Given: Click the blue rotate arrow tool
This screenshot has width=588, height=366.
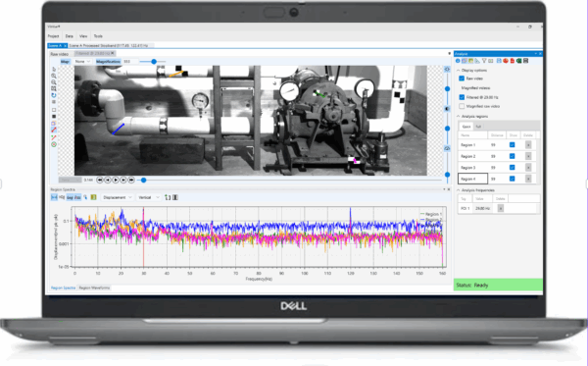Looking at the screenshot, I should click(x=54, y=95).
